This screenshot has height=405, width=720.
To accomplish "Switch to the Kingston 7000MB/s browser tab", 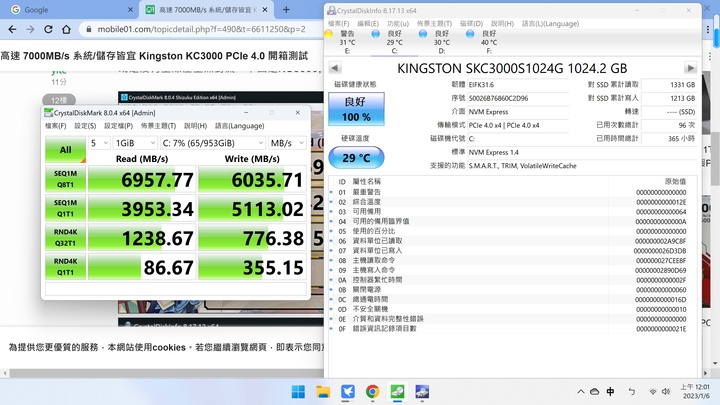I will point(207,10).
